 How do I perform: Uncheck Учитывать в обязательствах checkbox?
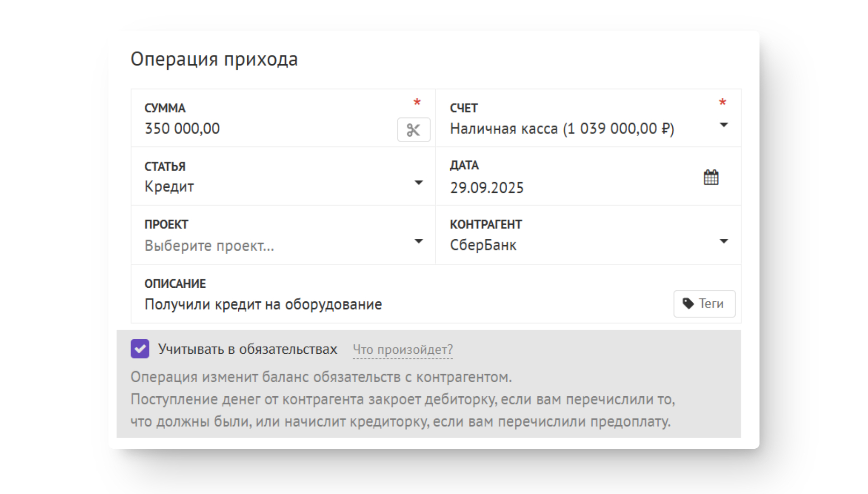coord(140,349)
